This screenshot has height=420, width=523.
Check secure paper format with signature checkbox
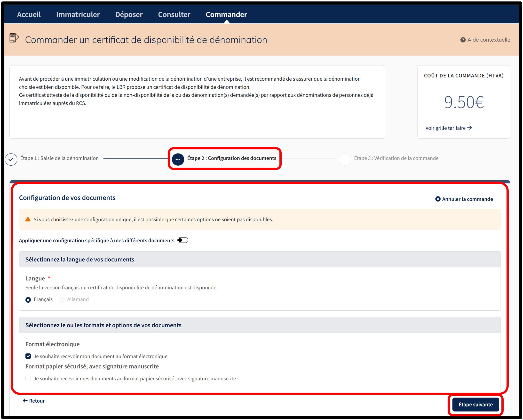pyautogui.click(x=28, y=378)
